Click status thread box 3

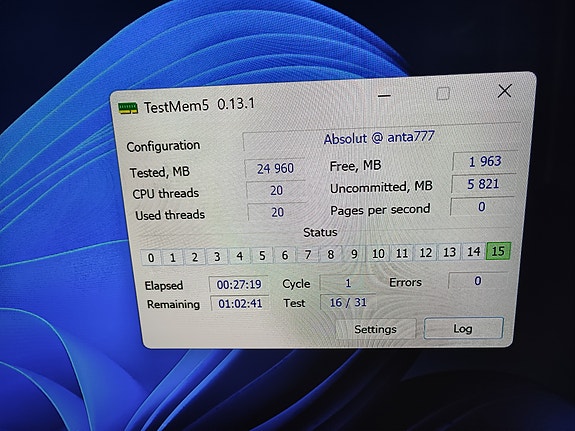(x=217, y=256)
